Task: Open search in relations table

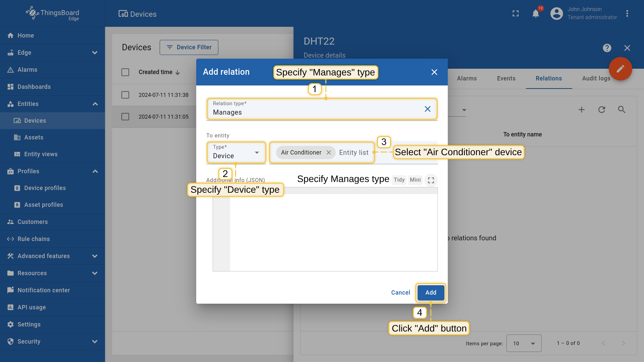Action: pos(622,110)
